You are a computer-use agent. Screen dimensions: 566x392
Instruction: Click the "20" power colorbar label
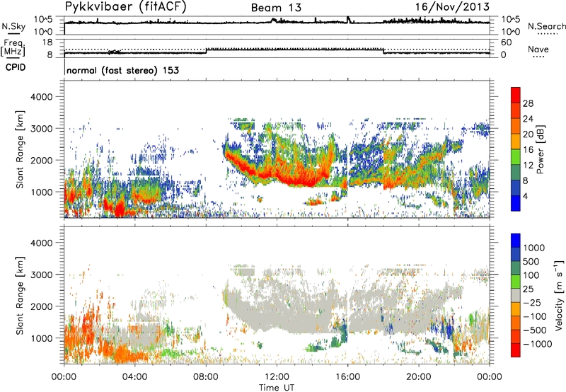click(x=528, y=134)
